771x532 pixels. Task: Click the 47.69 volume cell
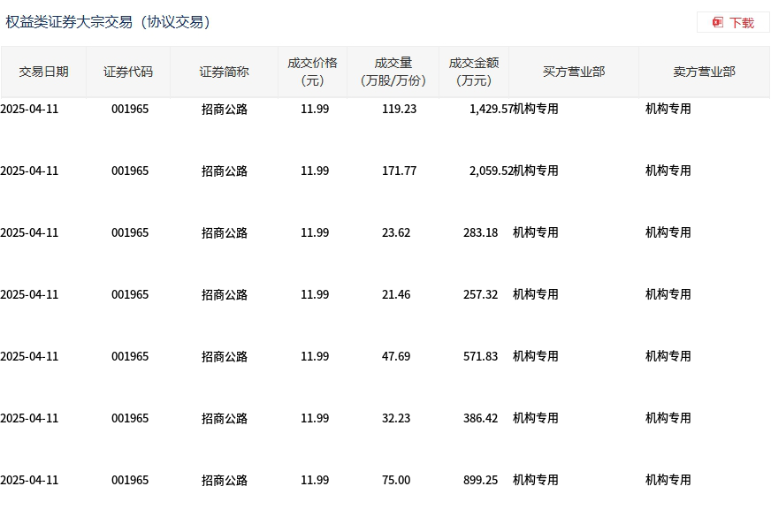tap(396, 356)
